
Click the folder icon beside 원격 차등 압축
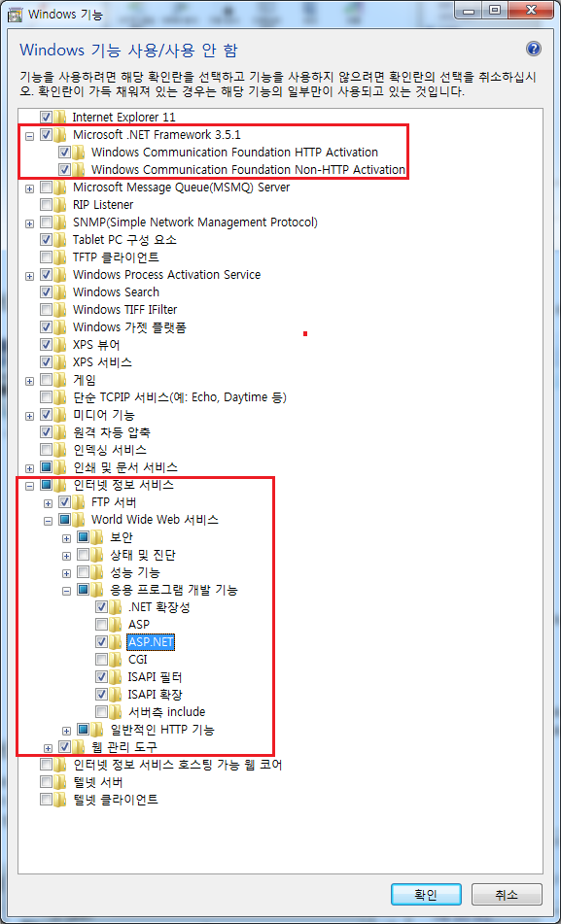click(x=60, y=432)
